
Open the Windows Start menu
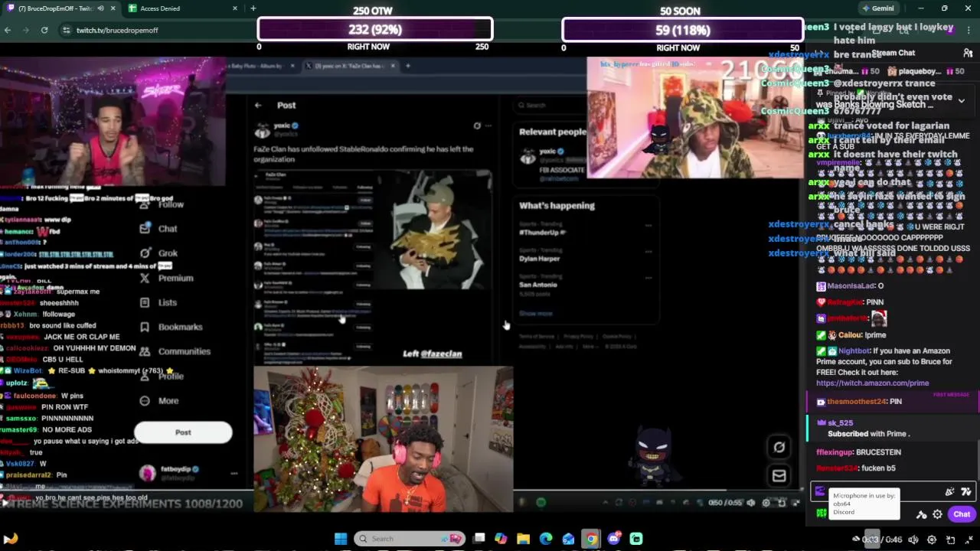click(341, 539)
